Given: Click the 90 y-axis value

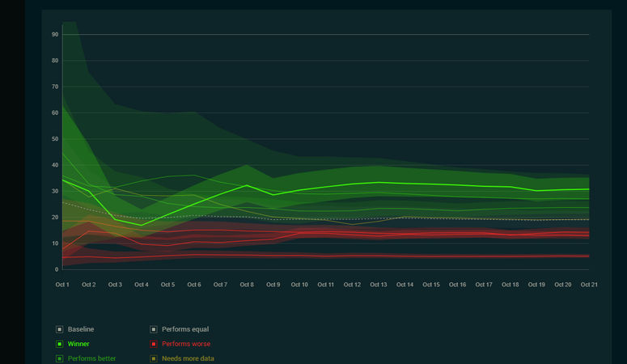Looking at the screenshot, I should click(x=55, y=35).
